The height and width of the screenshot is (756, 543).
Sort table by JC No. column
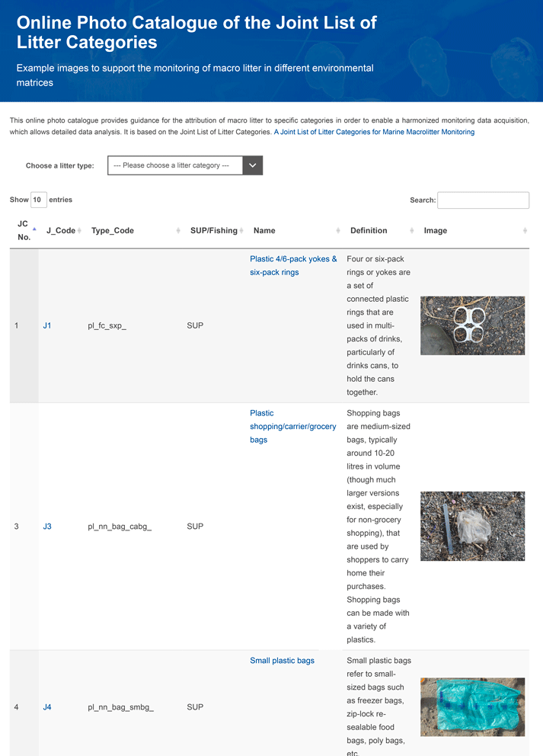24,230
